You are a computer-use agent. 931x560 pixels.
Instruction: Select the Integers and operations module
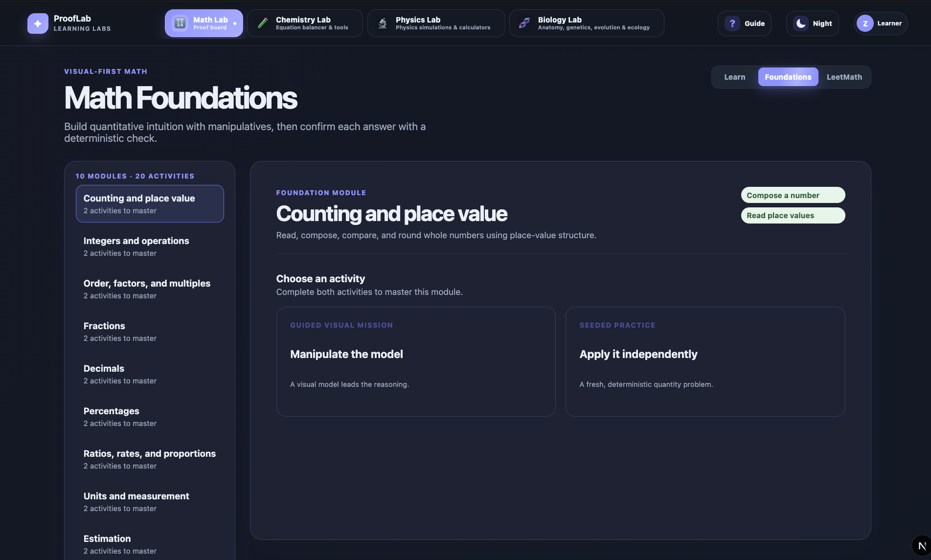click(x=150, y=246)
